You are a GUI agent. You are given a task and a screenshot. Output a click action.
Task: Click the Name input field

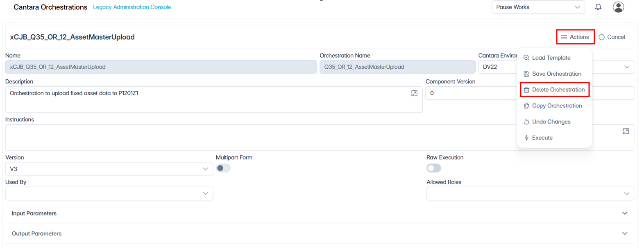(x=161, y=67)
